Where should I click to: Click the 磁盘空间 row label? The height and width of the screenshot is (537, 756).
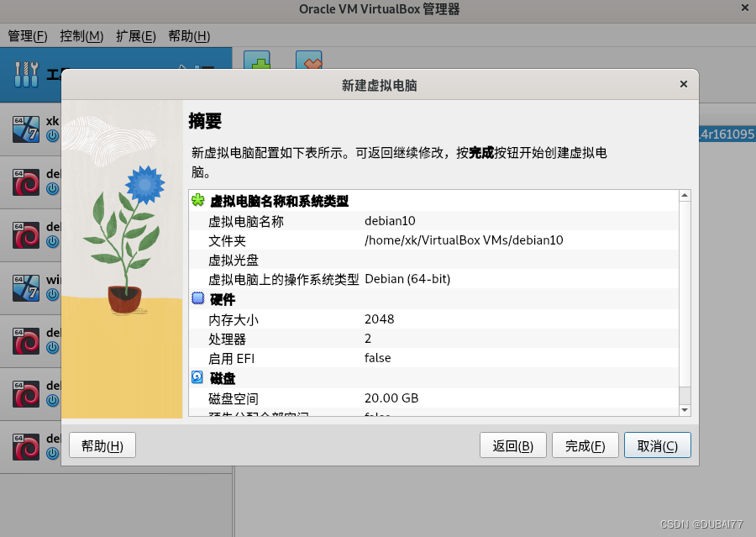234,399
